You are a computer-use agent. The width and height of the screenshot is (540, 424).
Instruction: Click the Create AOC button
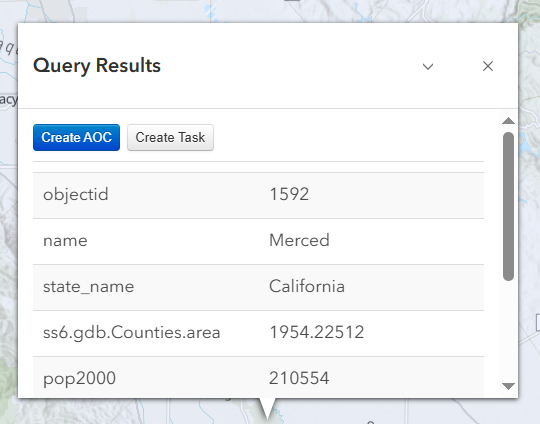click(76, 137)
